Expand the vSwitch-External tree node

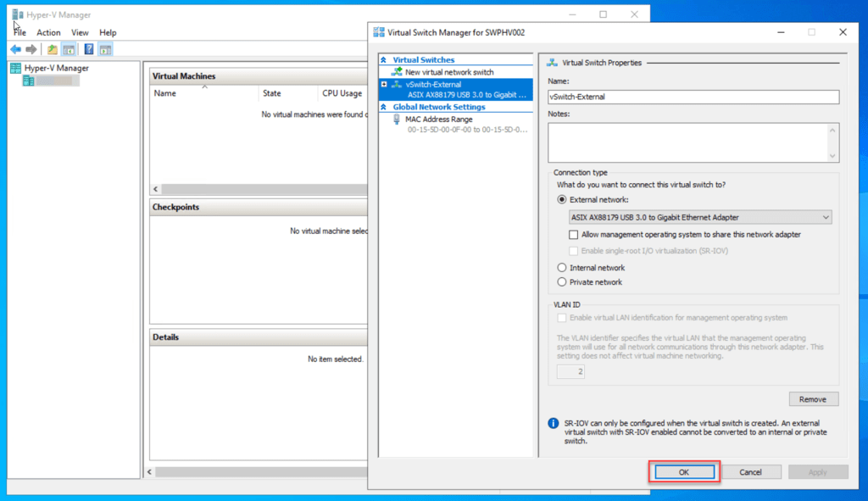[x=384, y=85]
